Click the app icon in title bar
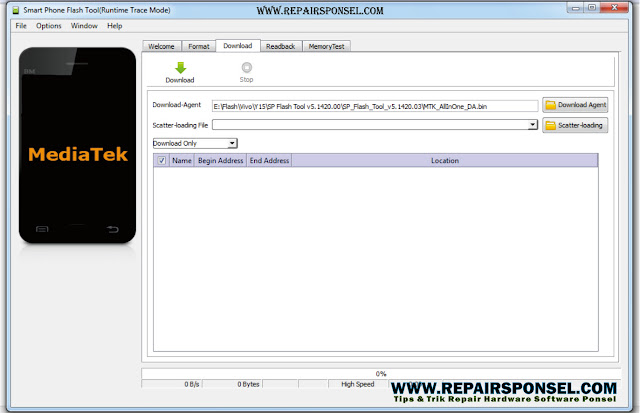Screen dimensions: 640x413 (16, 10)
